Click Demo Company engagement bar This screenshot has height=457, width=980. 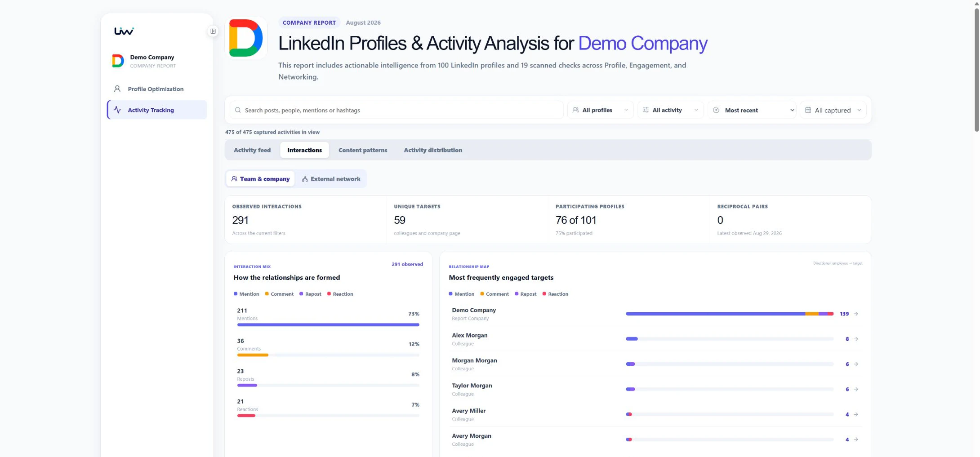pos(730,314)
